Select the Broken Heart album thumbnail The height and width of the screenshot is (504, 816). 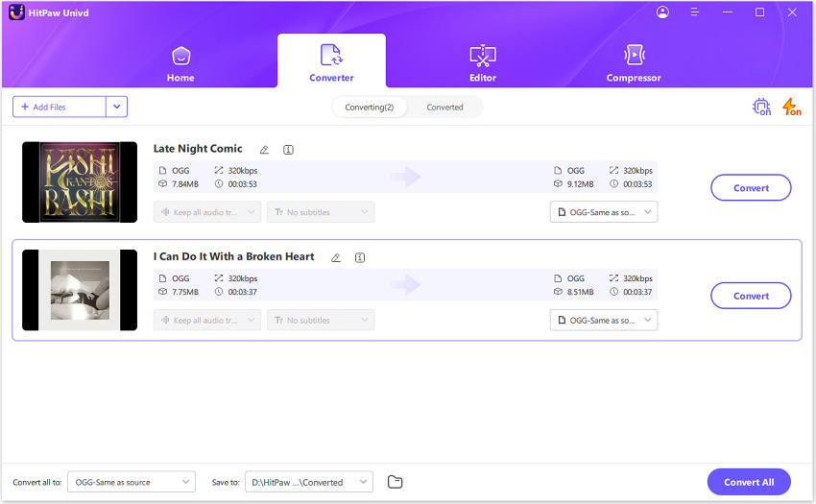click(x=80, y=290)
